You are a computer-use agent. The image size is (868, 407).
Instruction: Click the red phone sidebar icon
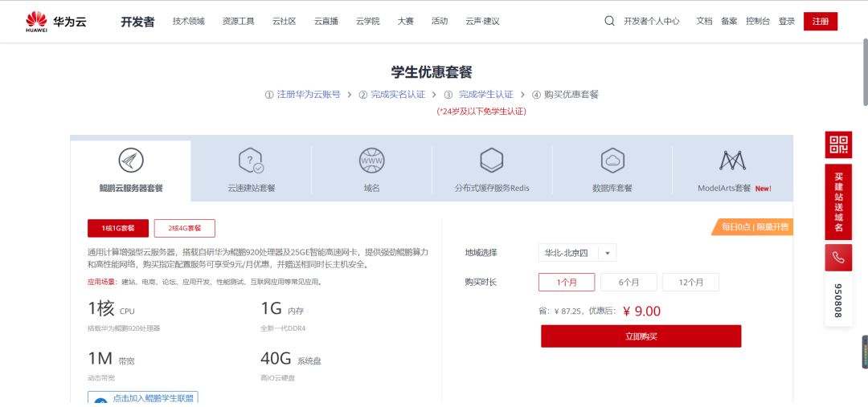click(x=838, y=258)
